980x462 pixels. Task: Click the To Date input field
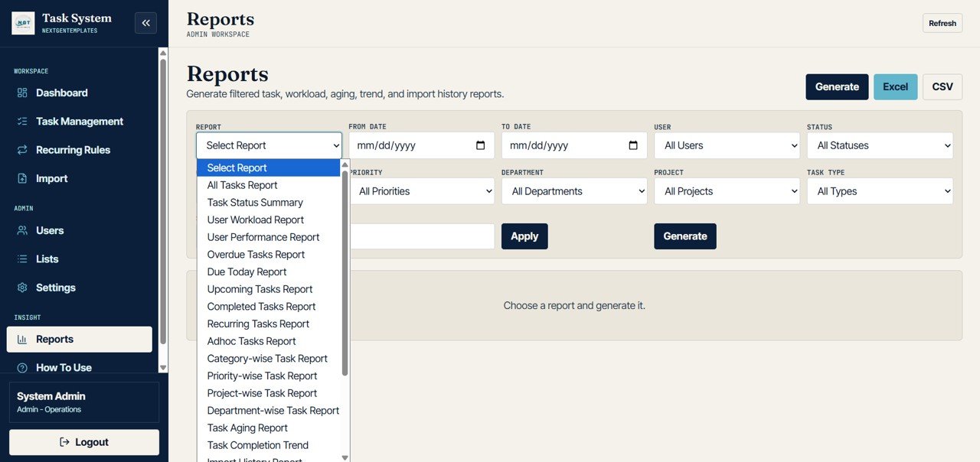[574, 145]
